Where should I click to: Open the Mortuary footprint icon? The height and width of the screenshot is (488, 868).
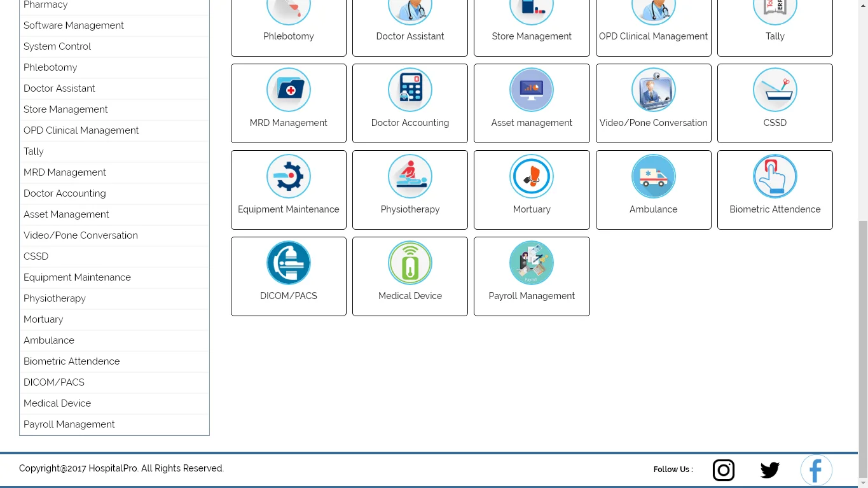pyautogui.click(x=532, y=176)
